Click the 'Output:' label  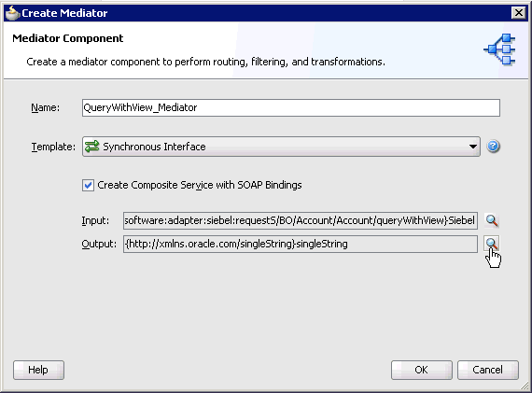coord(99,244)
